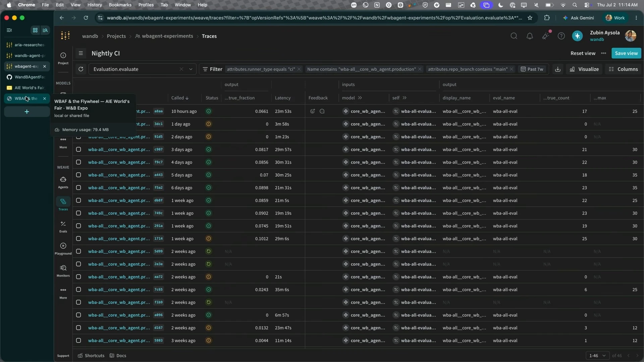644x362 pixels.
Task: Click Reset view
Action: point(583,53)
